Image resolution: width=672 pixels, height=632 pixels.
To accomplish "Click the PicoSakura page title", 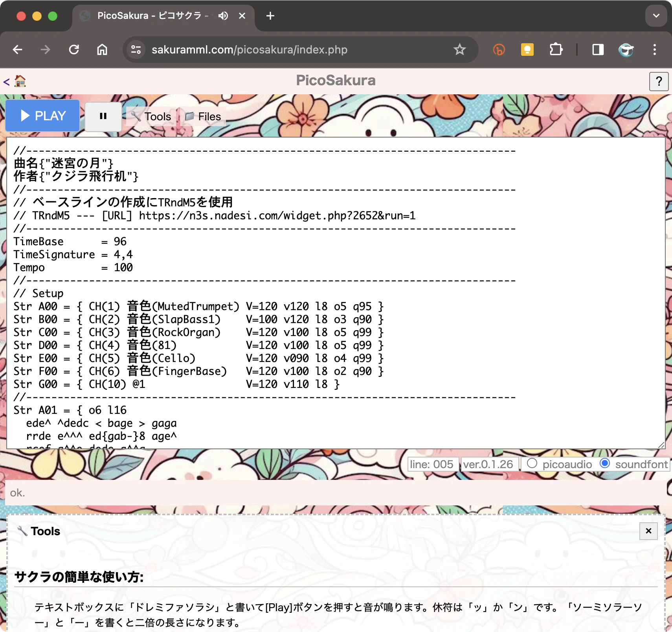I will click(336, 80).
